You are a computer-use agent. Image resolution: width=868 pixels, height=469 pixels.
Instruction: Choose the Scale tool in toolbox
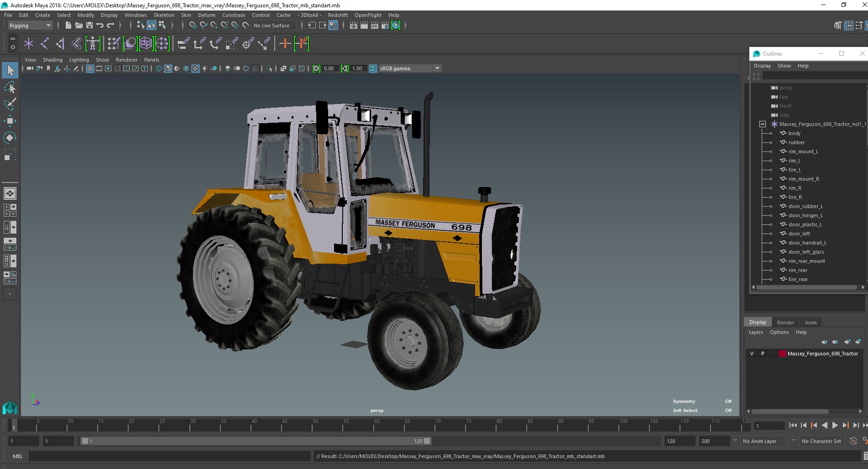10,155
